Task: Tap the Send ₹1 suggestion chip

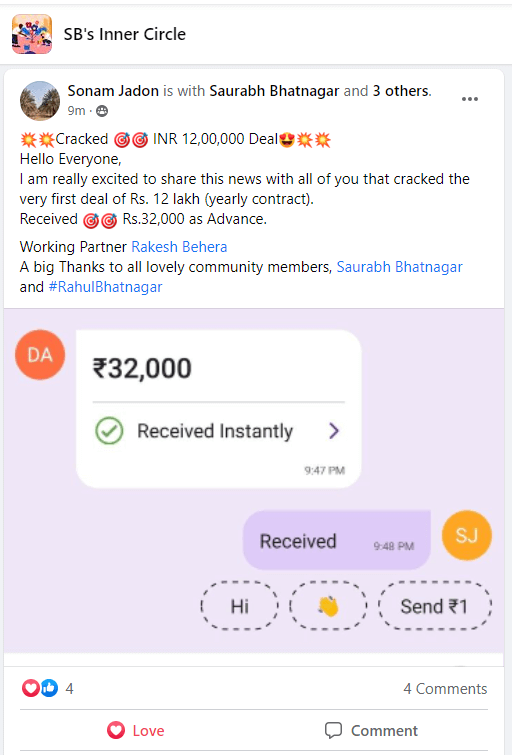Action: click(x=435, y=606)
